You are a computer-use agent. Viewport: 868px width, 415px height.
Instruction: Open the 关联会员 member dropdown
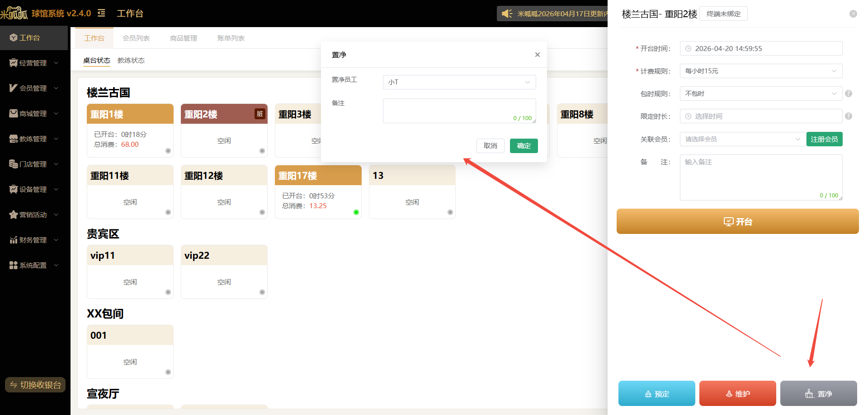coord(743,139)
